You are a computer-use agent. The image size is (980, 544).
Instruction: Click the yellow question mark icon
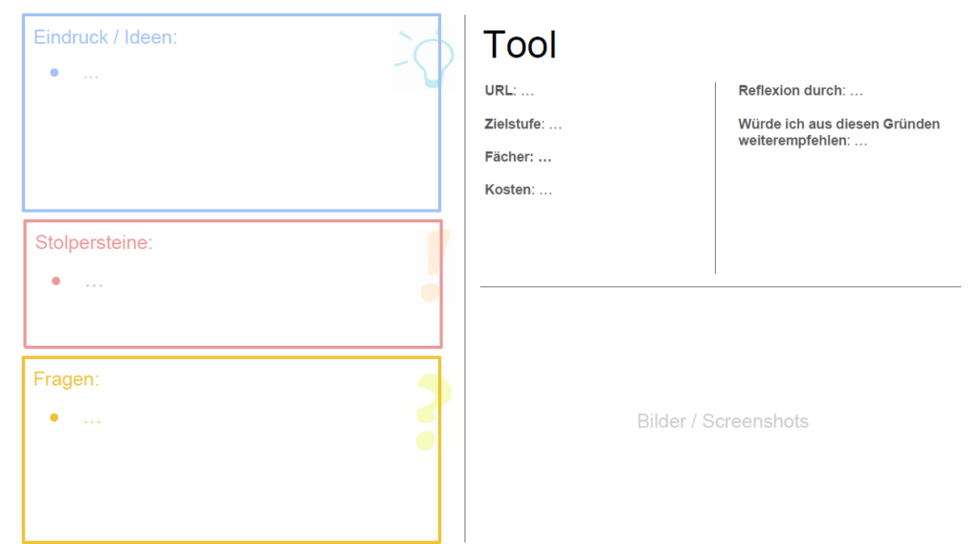tap(430, 412)
